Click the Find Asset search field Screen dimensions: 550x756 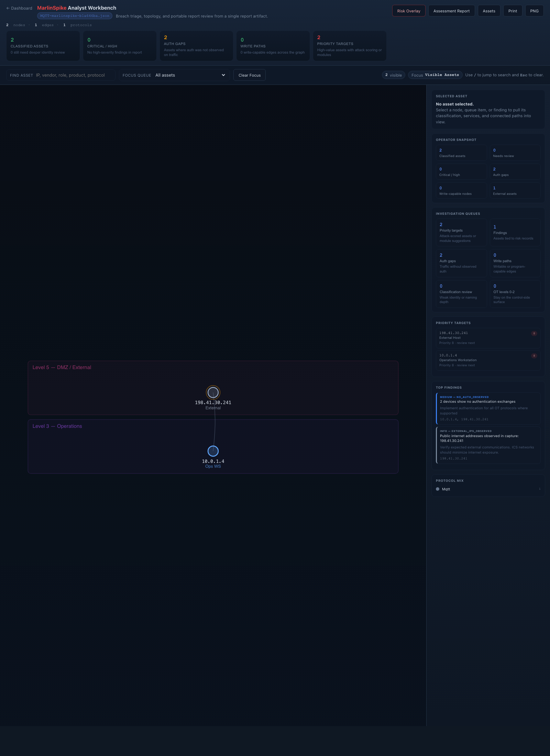(x=60, y=75)
